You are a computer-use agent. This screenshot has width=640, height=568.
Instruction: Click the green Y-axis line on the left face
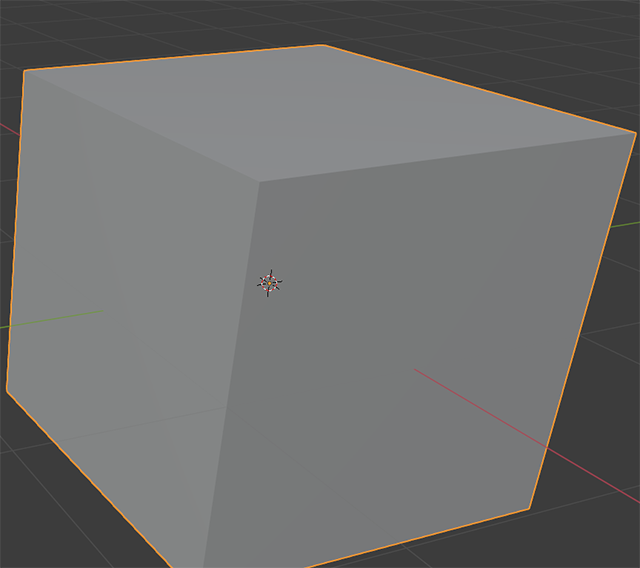click(60, 318)
